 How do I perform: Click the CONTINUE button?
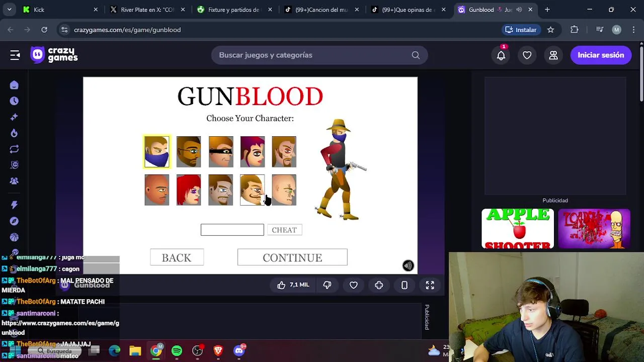coord(292,257)
